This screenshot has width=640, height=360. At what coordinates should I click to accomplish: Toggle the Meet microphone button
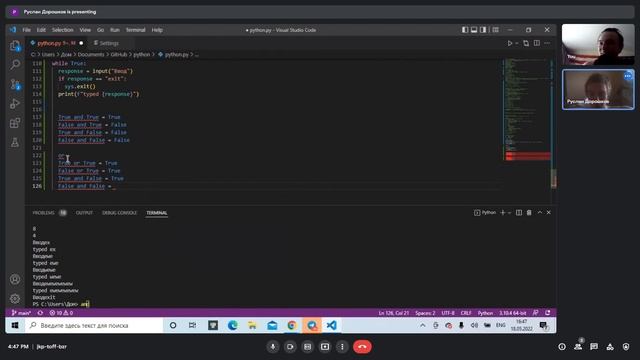[273, 347]
